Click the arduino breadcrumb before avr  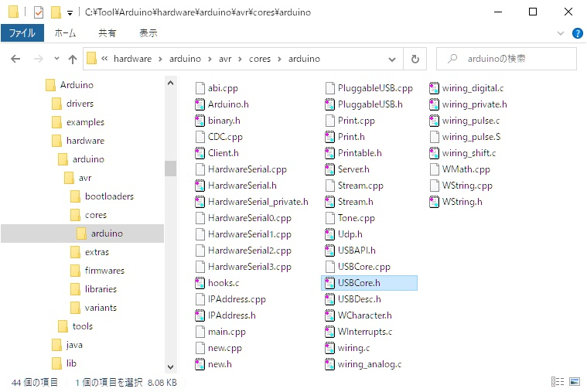185,59
